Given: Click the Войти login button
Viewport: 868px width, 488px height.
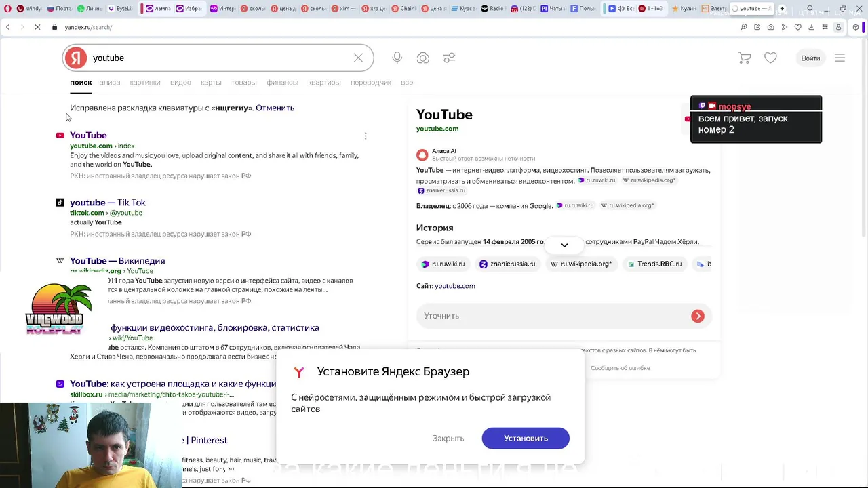Looking at the screenshot, I should click(810, 58).
